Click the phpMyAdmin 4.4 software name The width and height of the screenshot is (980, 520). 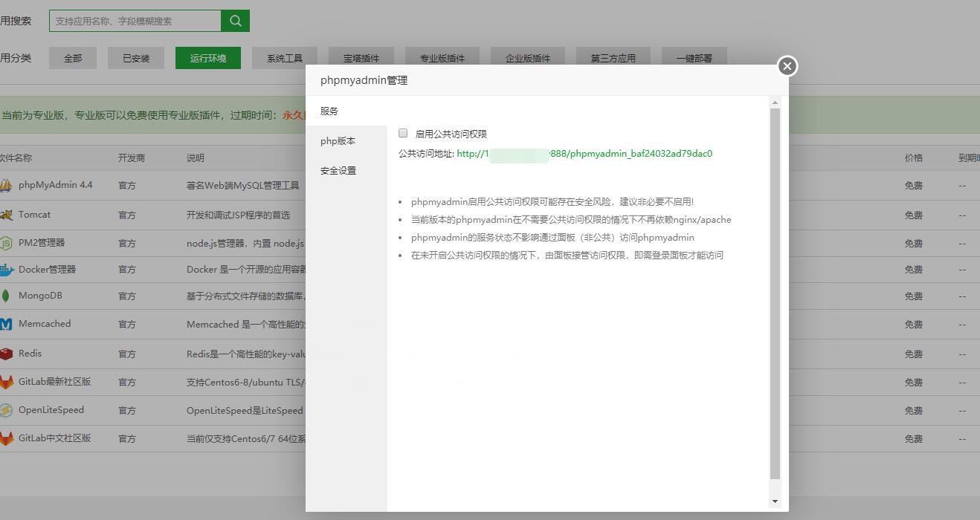pos(56,185)
